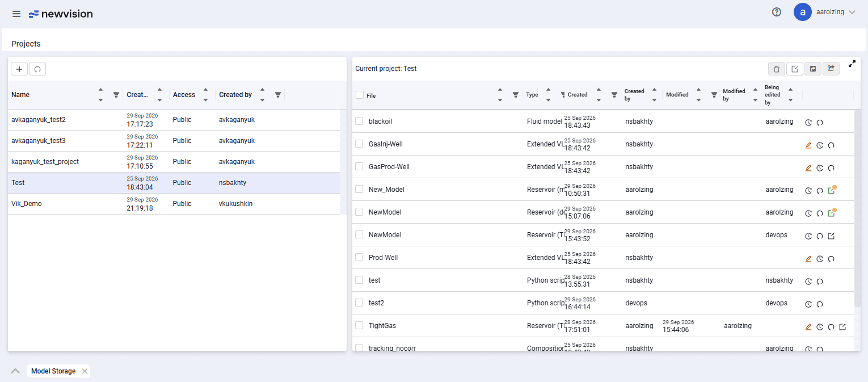Click the green open icon for New_Model
The image size is (868, 382).
[x=832, y=190]
